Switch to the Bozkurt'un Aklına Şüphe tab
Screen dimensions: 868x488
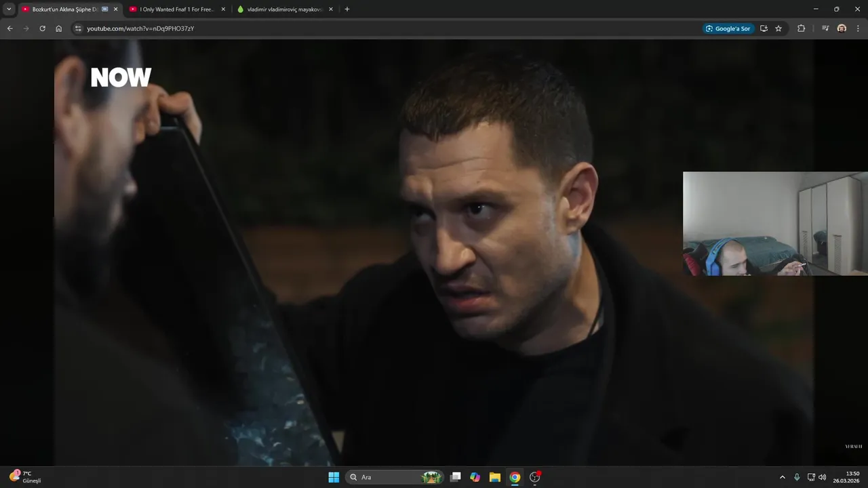[x=64, y=9]
